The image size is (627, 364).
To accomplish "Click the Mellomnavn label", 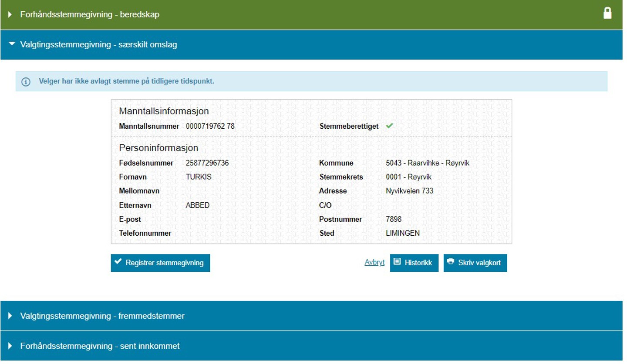I will [x=139, y=191].
